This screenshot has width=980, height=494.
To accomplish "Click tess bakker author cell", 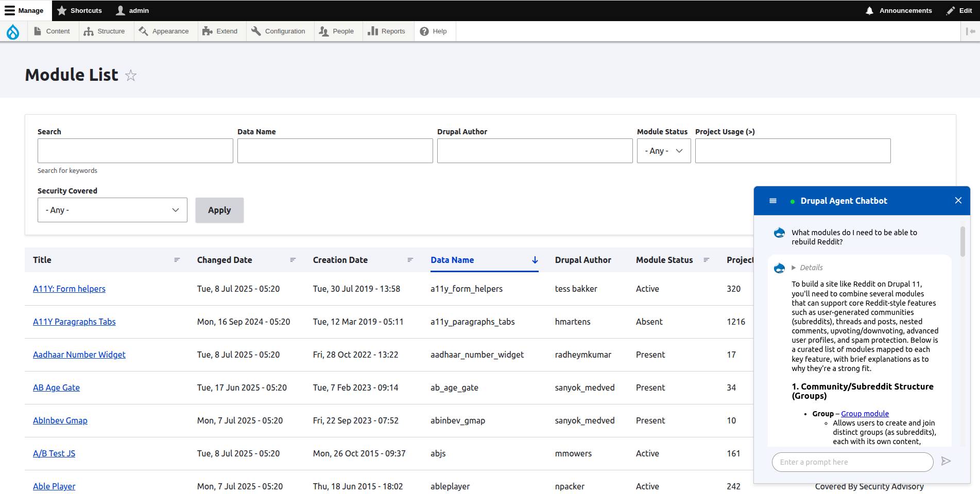I will (x=576, y=289).
